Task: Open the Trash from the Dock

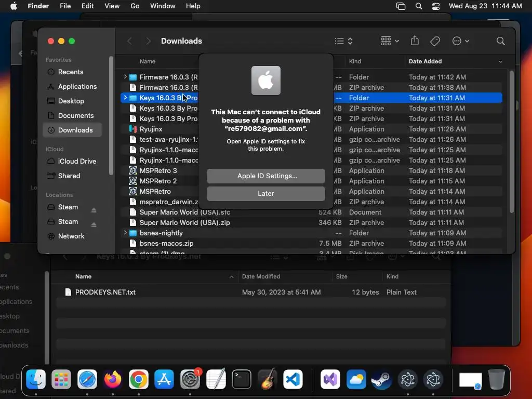Action: pyautogui.click(x=496, y=379)
